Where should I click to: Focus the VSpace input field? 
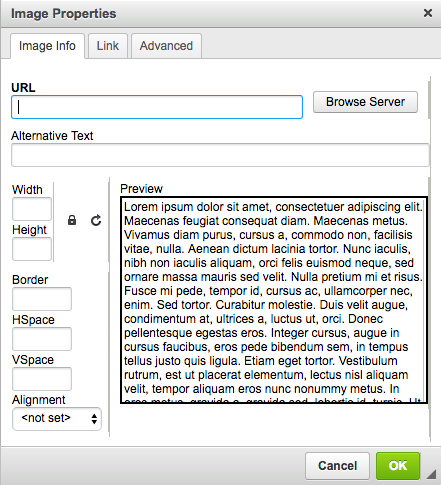tap(42, 379)
